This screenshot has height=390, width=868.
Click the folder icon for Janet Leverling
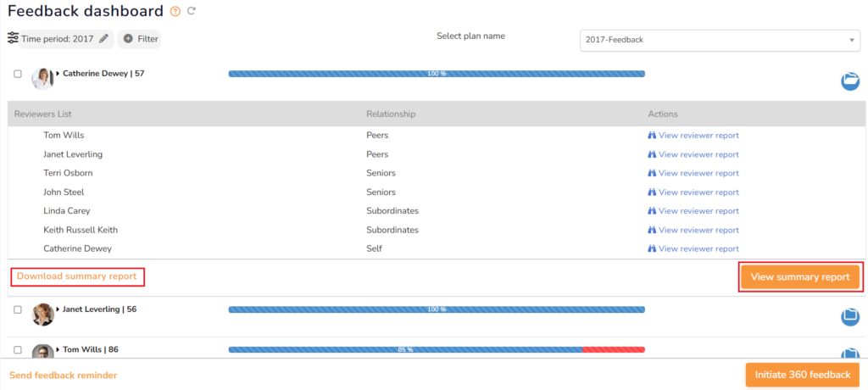(x=849, y=316)
